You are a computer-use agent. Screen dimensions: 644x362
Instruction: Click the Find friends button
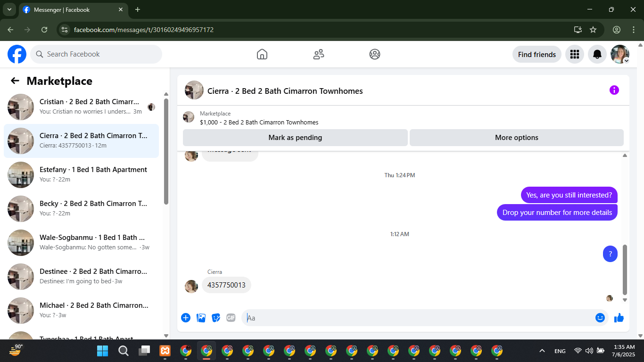tap(537, 54)
